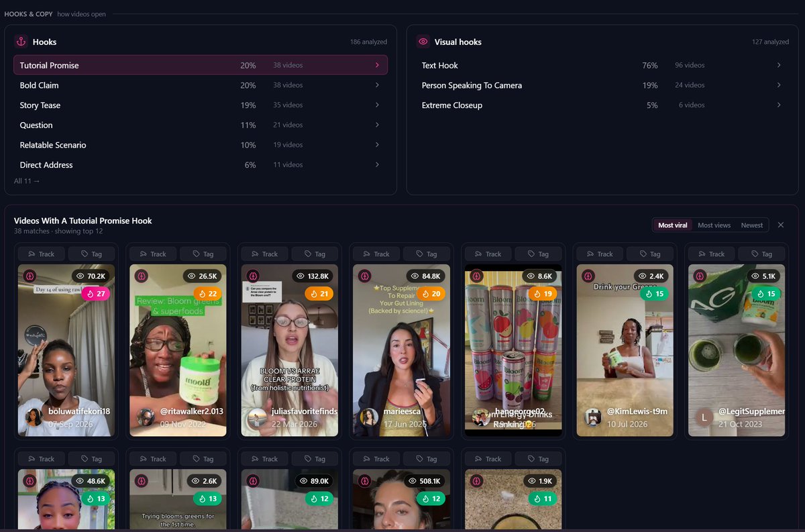
Task: Expand the Question hook row chevron
Action: pyautogui.click(x=377, y=125)
